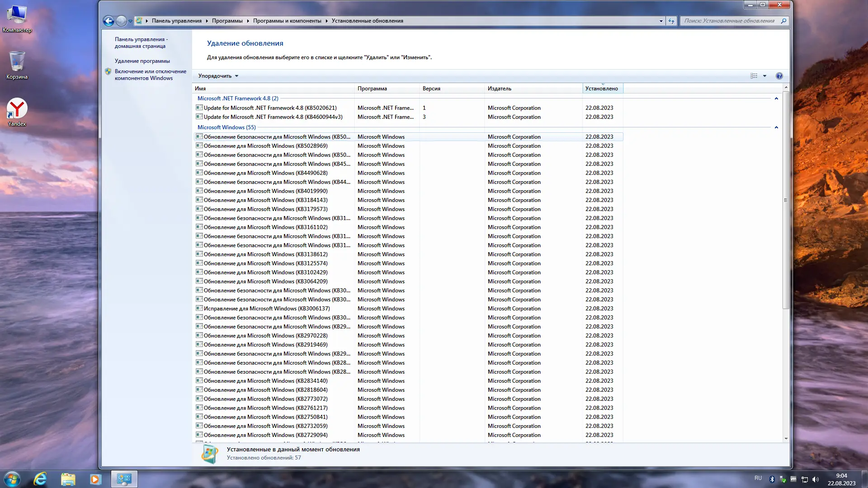Open the Windows Explorer taskbar icon
The image size is (868, 488).
coord(68,479)
